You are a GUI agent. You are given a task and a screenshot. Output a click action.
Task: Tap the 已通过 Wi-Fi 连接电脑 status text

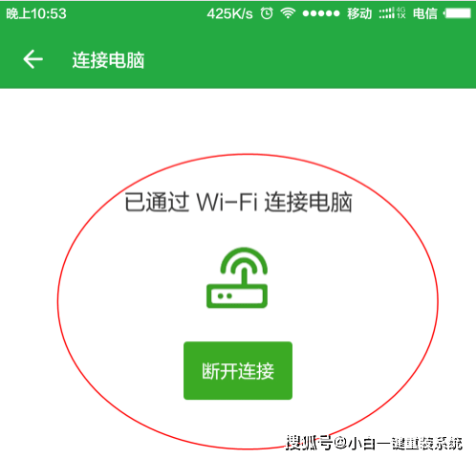click(x=238, y=203)
